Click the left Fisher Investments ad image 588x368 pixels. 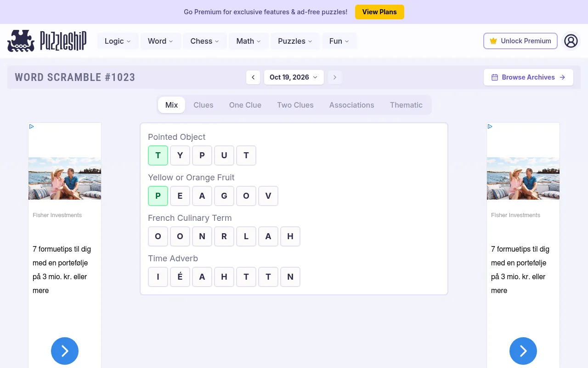(x=65, y=178)
